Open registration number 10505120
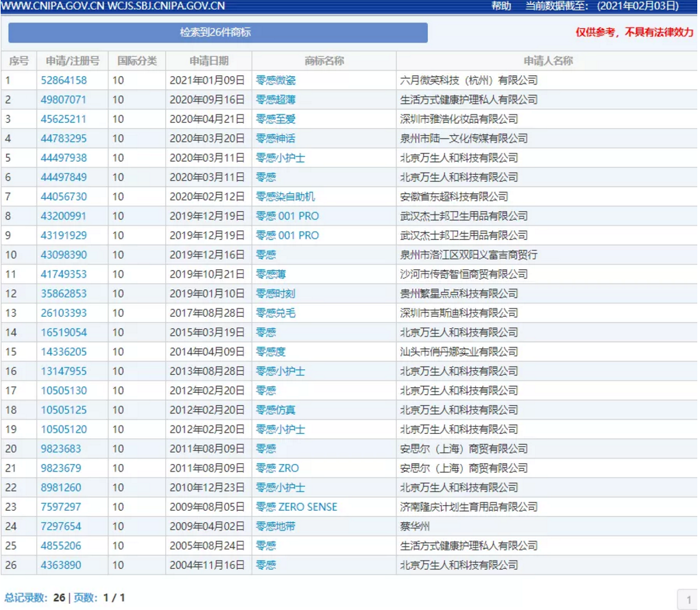This screenshot has width=700, height=610. pyautogui.click(x=64, y=430)
